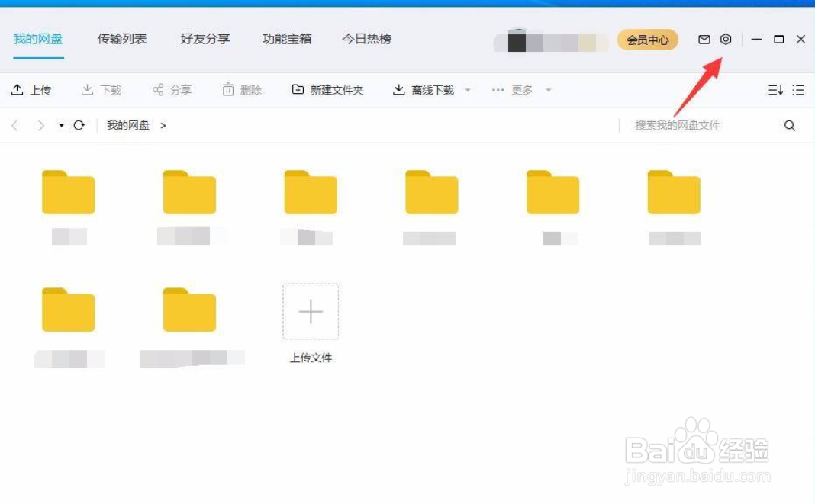815x504 pixels.
Task: Open the 今日热榜 tab
Action: [x=366, y=39]
